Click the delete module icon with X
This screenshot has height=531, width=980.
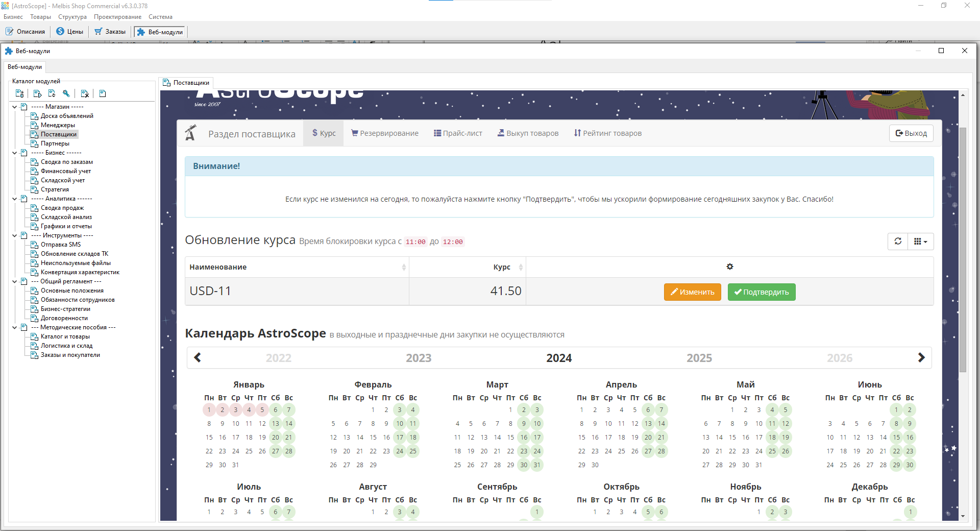pyautogui.click(x=85, y=93)
